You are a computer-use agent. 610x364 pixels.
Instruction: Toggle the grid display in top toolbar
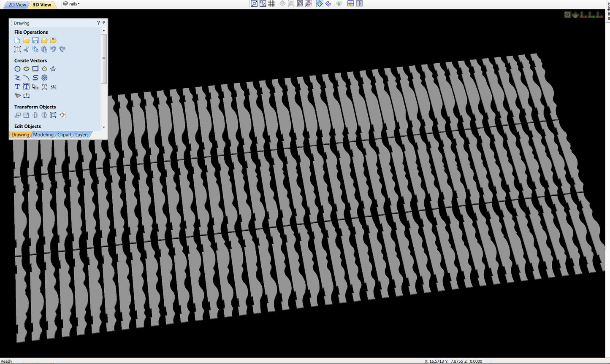pyautogui.click(x=271, y=4)
